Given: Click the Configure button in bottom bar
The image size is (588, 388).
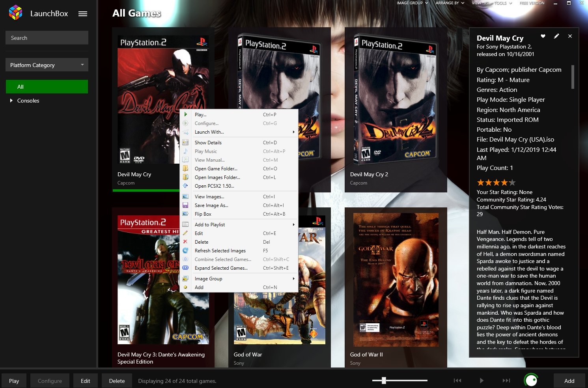Looking at the screenshot, I should pyautogui.click(x=50, y=381).
